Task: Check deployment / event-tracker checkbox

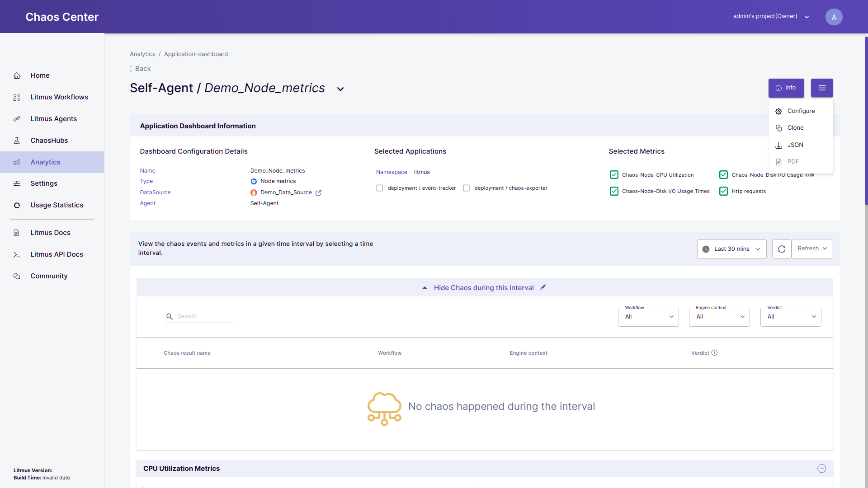Action: [379, 188]
